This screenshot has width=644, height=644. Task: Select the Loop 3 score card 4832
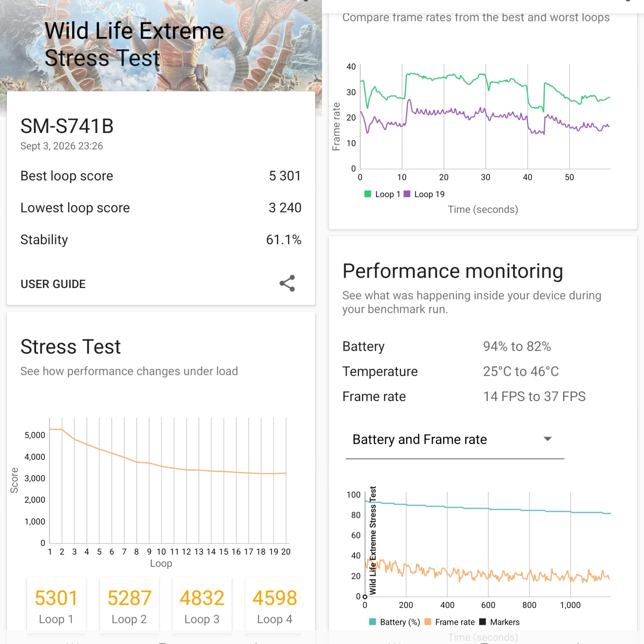tap(202, 605)
